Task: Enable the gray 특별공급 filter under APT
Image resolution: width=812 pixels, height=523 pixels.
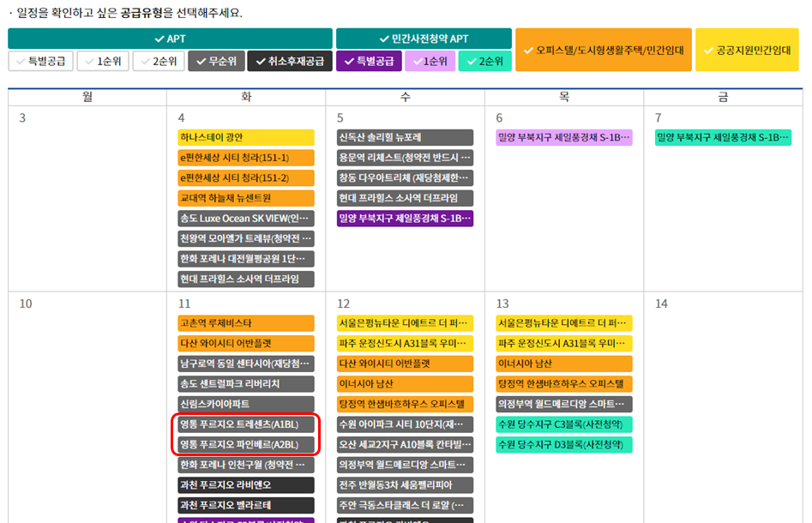Action: [41, 61]
